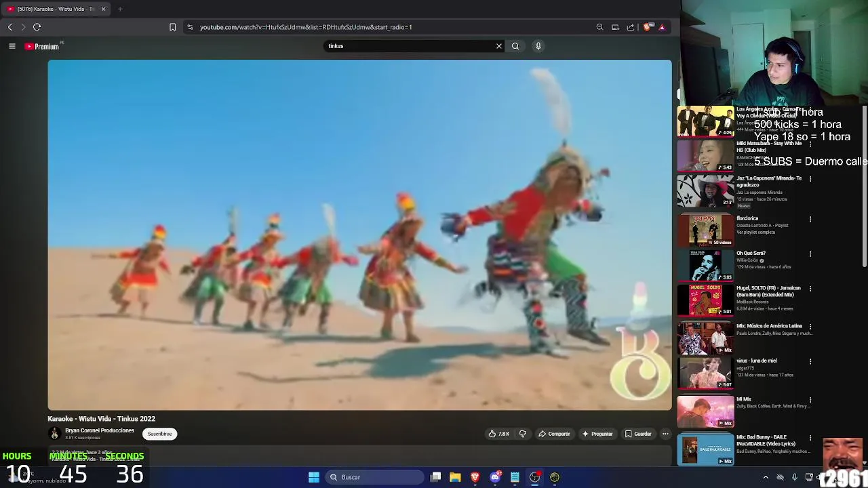The width and height of the screenshot is (868, 488).
Task: Save video with Guardar button
Action: [638, 434]
